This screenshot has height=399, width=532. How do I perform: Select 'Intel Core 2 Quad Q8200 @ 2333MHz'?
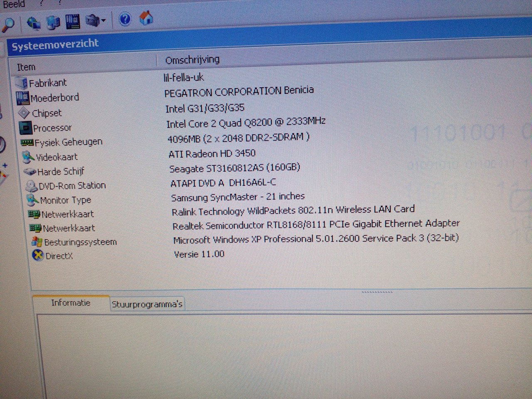pyautogui.click(x=246, y=123)
